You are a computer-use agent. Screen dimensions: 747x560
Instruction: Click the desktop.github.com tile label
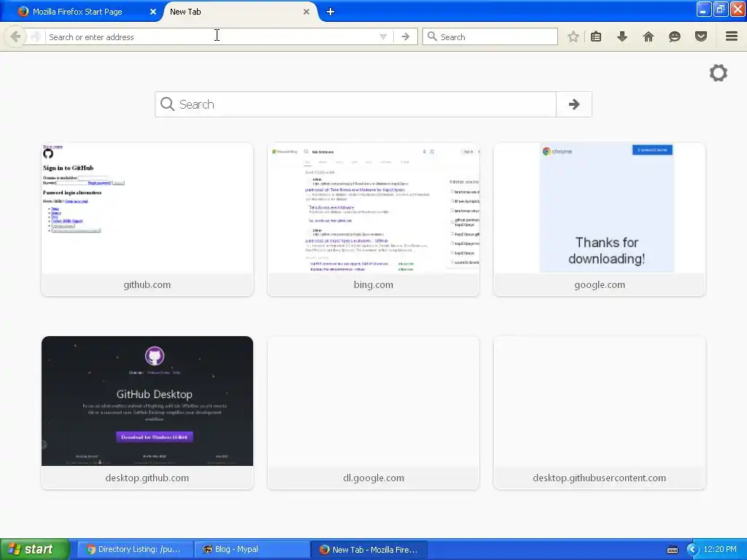click(x=147, y=478)
